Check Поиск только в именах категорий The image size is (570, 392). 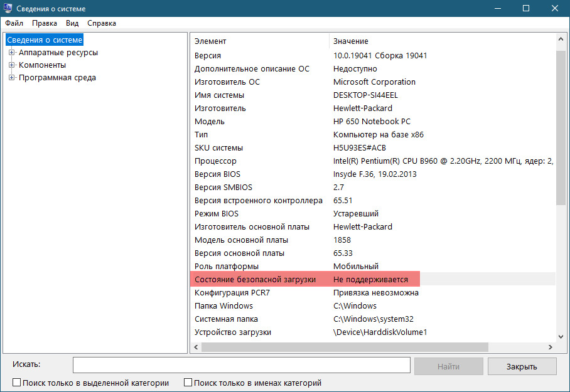tap(188, 383)
